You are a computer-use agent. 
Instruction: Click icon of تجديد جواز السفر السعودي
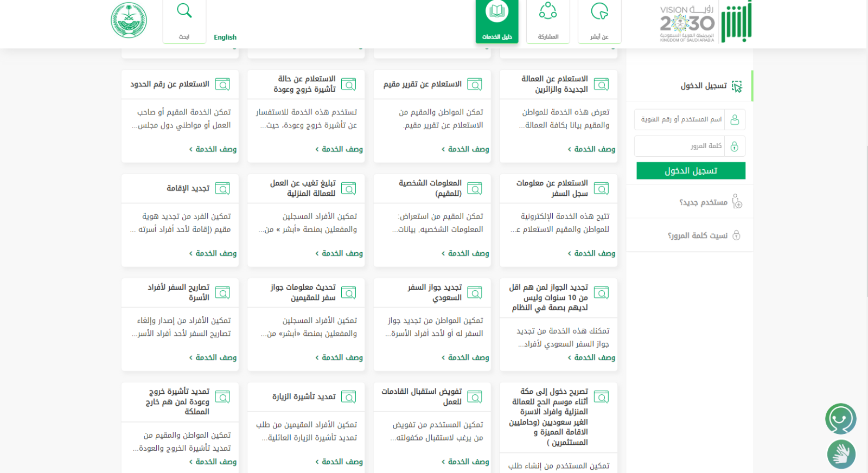(475, 293)
